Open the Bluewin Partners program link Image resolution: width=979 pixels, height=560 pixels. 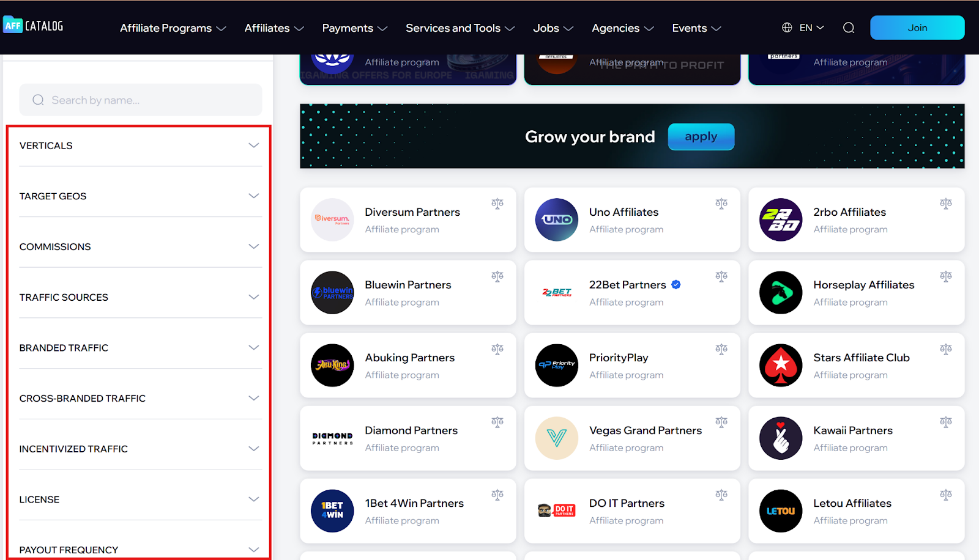pyautogui.click(x=408, y=285)
